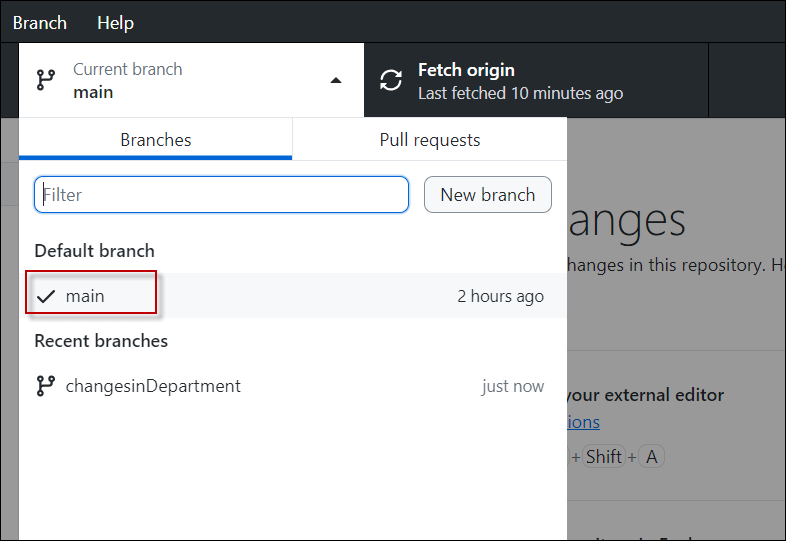The image size is (786, 541).
Task: Click the checkmark icon next to main
Action: [45, 296]
